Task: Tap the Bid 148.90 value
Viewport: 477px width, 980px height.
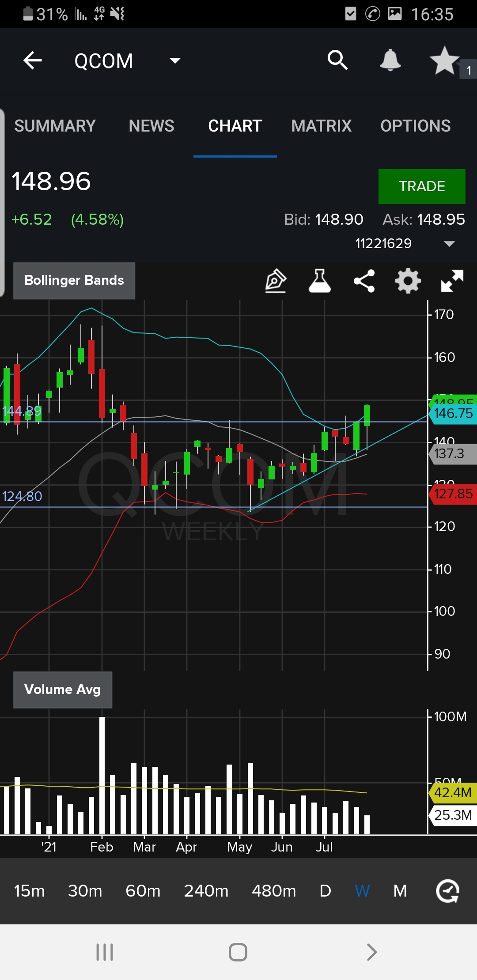Action: [x=339, y=219]
